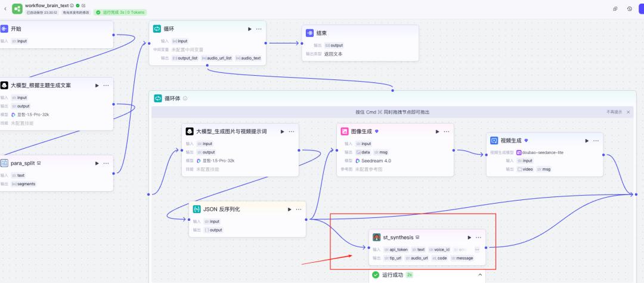This screenshot has width=644, height=283.
Task: Click the 结束 node icon
Action: tap(309, 33)
